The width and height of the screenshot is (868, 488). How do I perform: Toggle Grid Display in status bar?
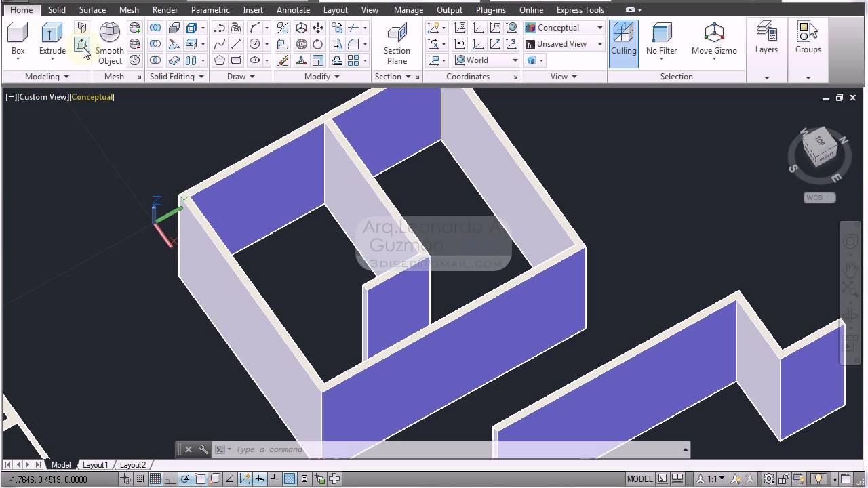point(155,479)
